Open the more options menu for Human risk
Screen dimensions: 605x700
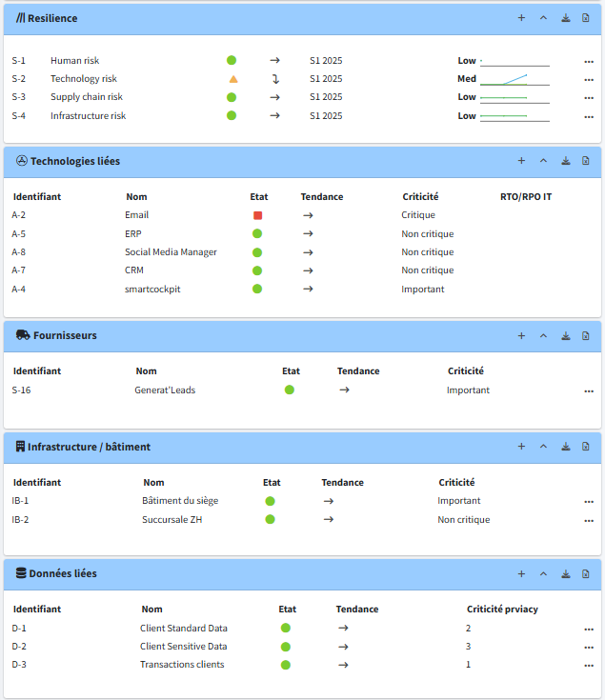pyautogui.click(x=589, y=61)
